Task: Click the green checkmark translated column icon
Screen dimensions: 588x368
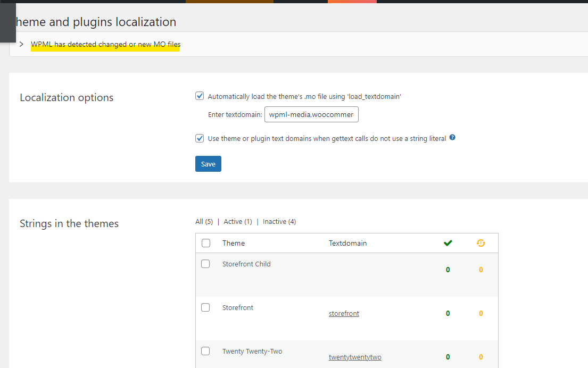Action: pyautogui.click(x=448, y=243)
